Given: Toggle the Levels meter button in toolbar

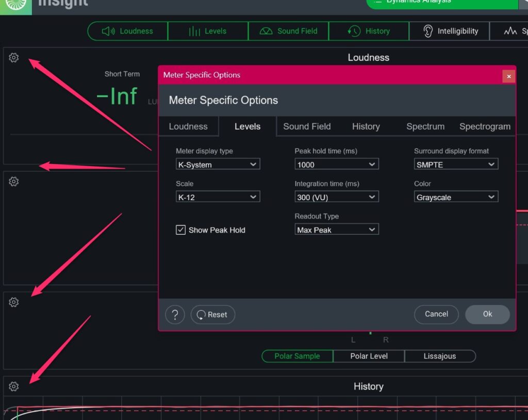Looking at the screenshot, I should (208, 31).
